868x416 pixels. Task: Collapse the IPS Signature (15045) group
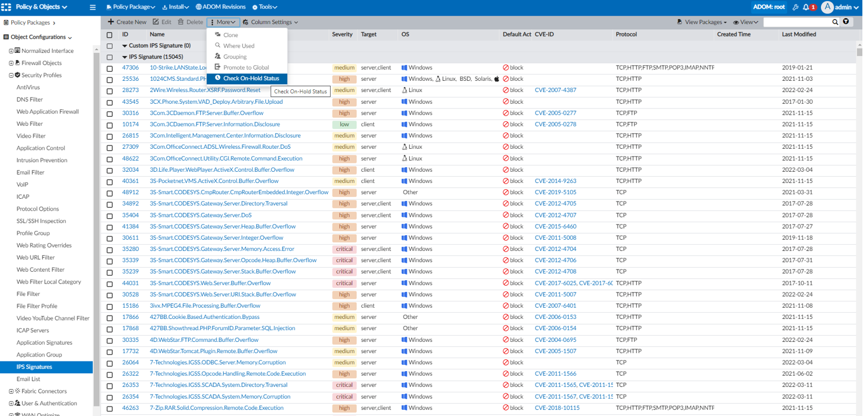pyautogui.click(x=125, y=57)
